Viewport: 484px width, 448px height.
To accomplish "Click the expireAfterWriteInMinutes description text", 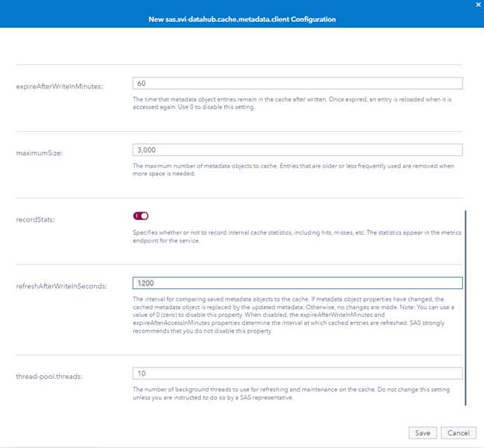I will pos(292,103).
